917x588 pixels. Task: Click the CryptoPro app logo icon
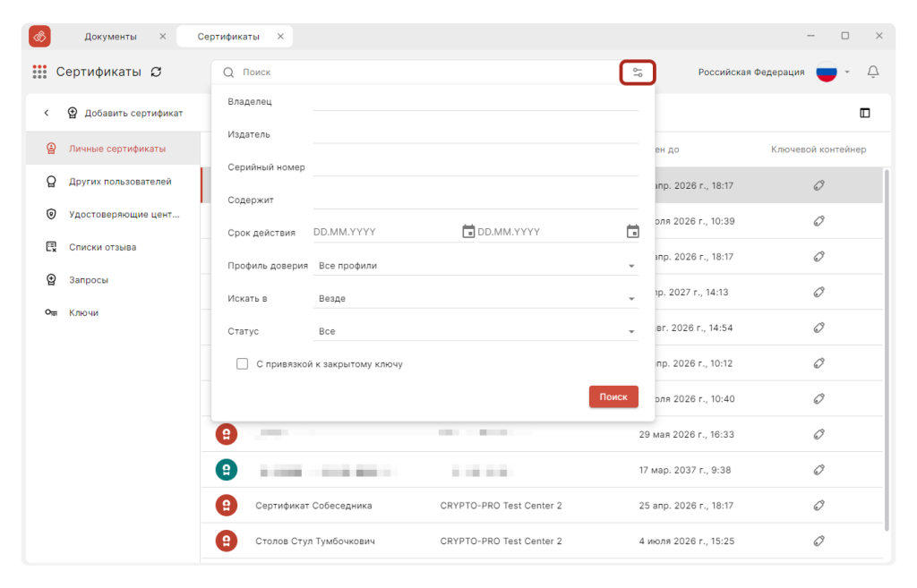pyautogui.click(x=39, y=36)
